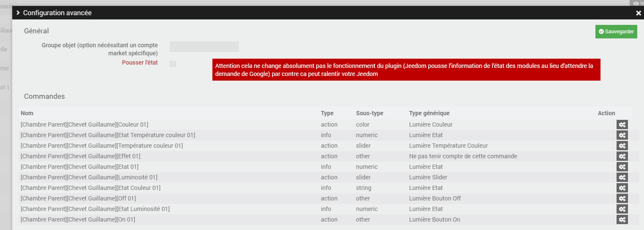Open settings gear for On 01 command
Screen dimensions: 644x230
[x=622, y=219]
